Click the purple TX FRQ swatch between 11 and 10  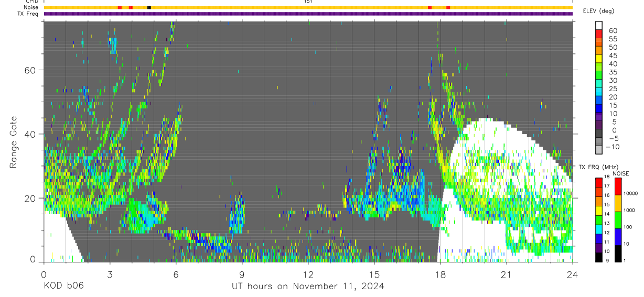(x=599, y=247)
